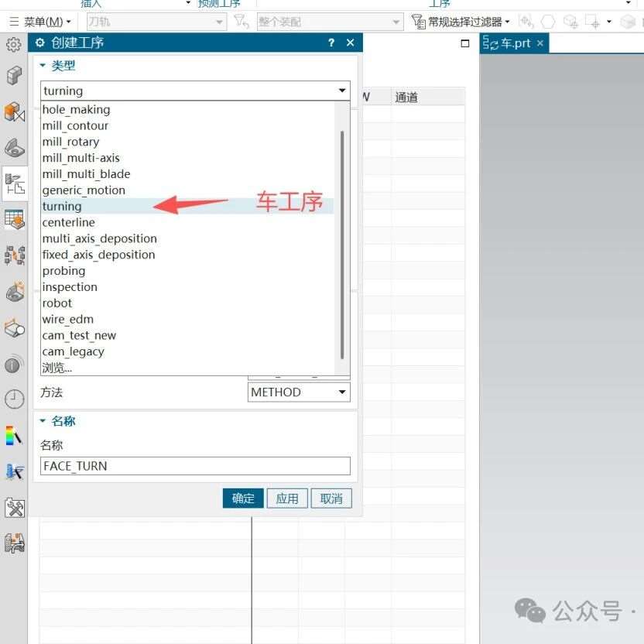
Task: Open the color palette sidebar icon
Action: 14,436
